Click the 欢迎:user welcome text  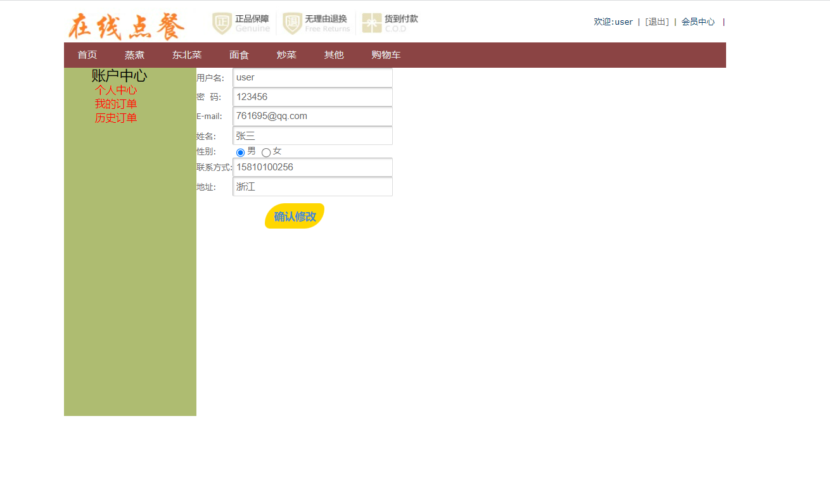coord(613,22)
